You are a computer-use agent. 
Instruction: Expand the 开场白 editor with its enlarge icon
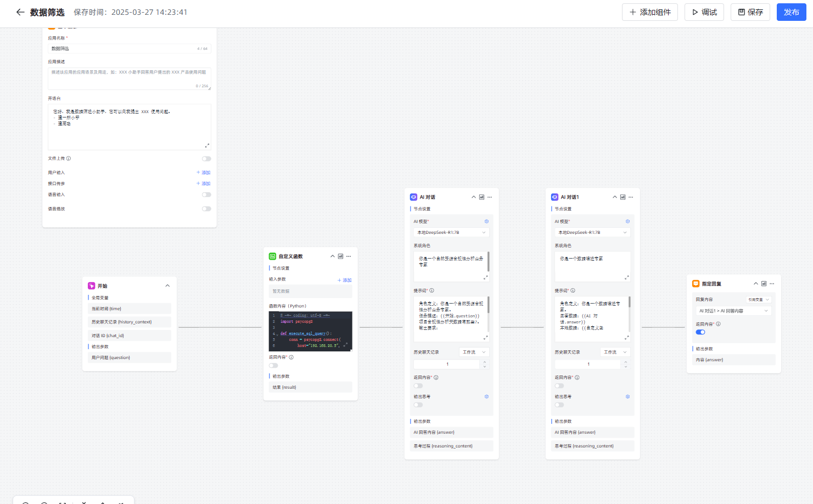(207, 145)
